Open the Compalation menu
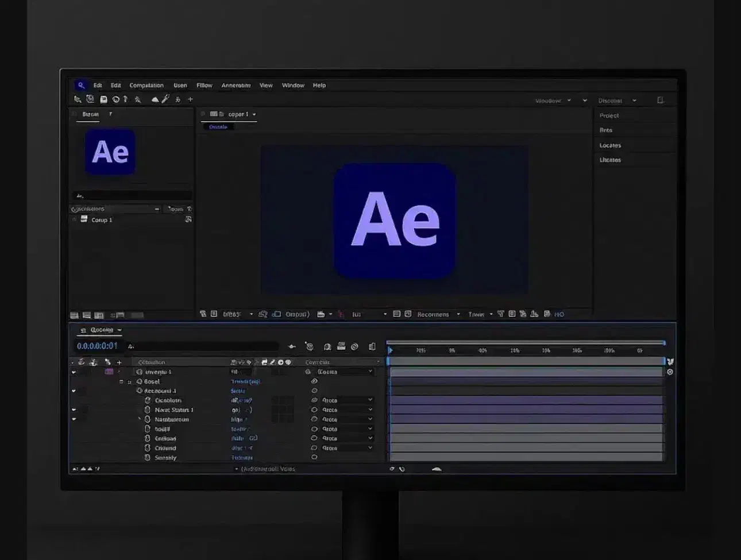Screen dimensions: 741x560 point(146,85)
